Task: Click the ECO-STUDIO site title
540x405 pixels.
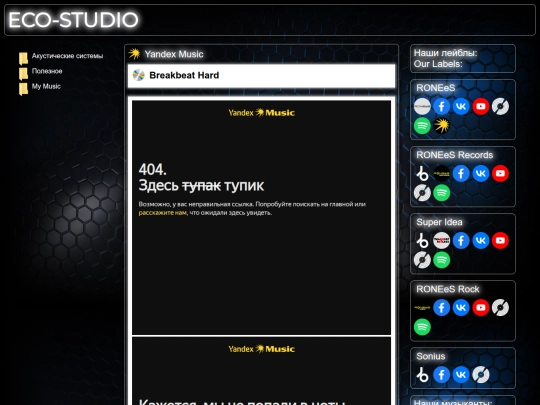Action: point(73,20)
